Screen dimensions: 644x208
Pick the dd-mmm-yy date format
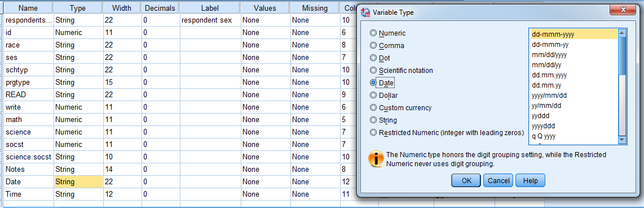pyautogui.click(x=574, y=45)
